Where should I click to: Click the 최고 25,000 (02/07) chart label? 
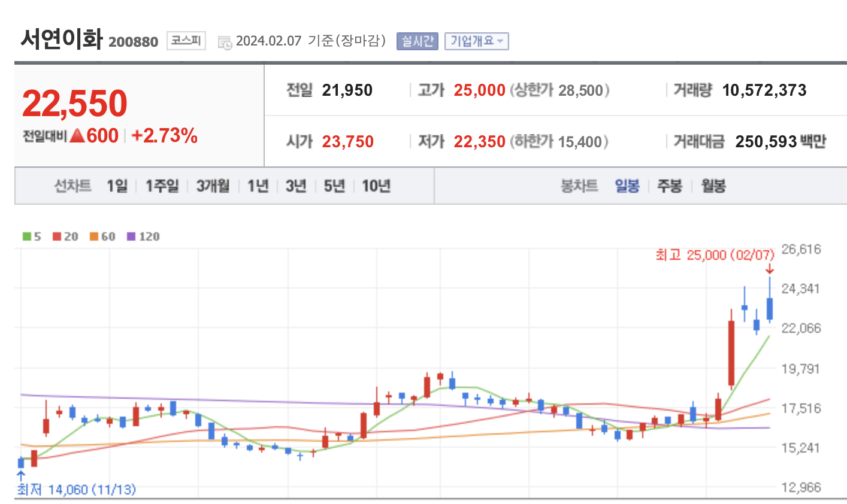(715, 255)
